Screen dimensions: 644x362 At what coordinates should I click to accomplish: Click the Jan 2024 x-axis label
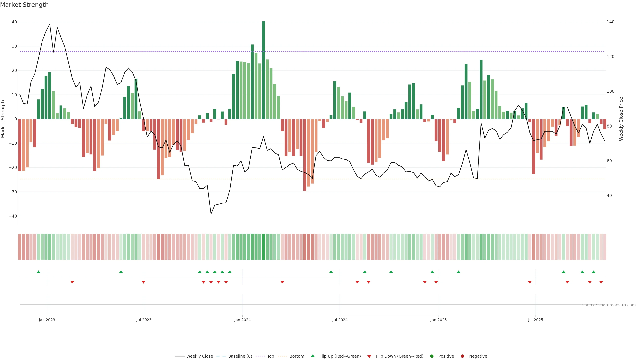(242, 320)
